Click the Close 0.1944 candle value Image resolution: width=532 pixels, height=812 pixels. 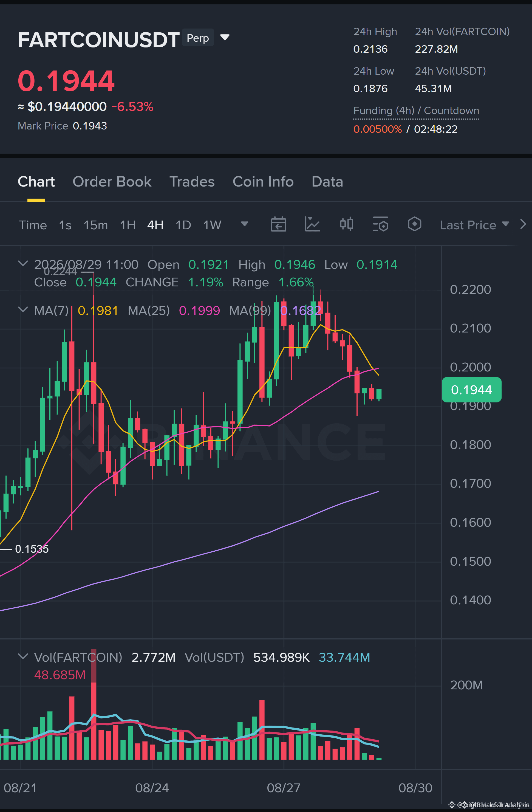[x=96, y=283]
